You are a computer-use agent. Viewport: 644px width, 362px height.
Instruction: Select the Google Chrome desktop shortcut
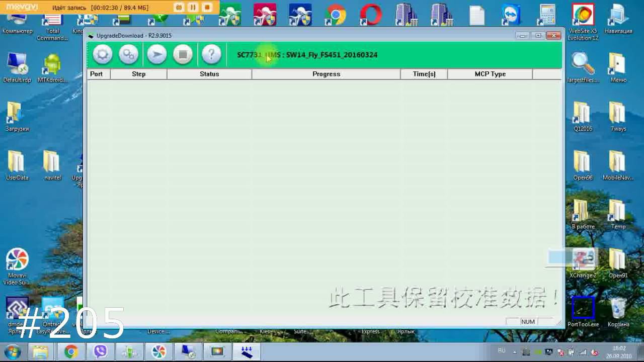tap(336, 15)
